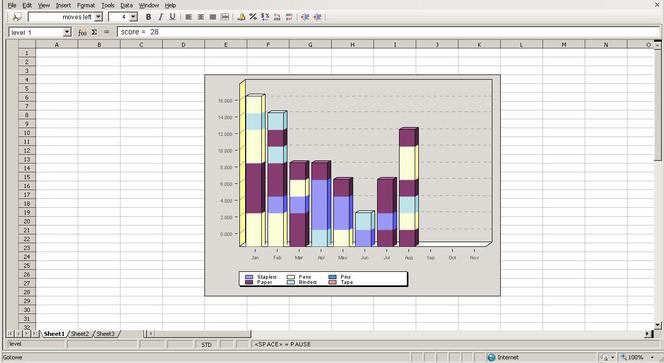The image size is (664, 363).
Task: Click the <SPACE> = PAUSE status text
Action: (283, 345)
